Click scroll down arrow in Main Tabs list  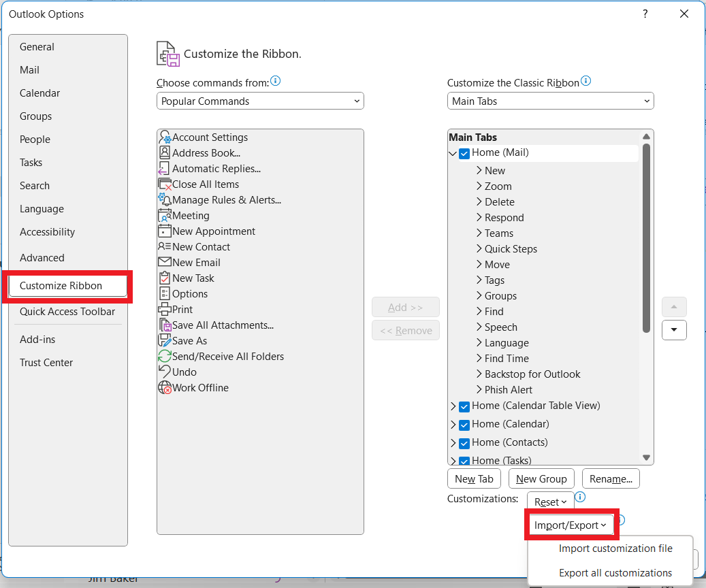(x=647, y=457)
